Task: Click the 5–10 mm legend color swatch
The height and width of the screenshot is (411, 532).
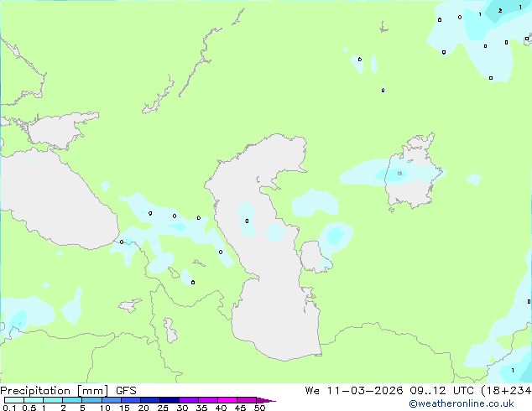Action: click(91, 400)
